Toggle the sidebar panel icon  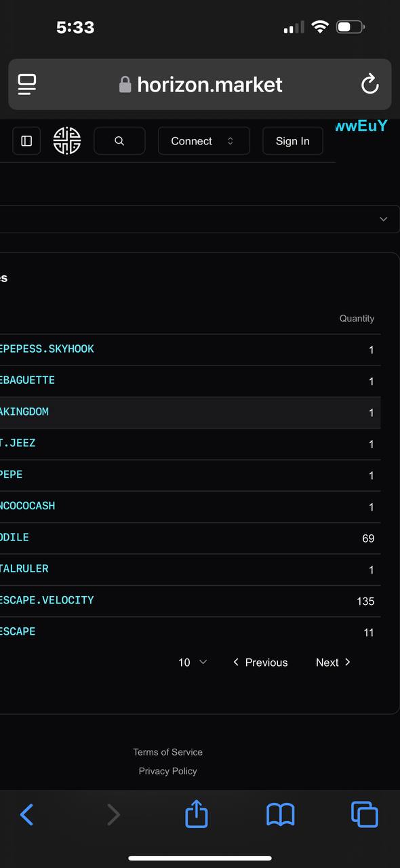pyautogui.click(x=26, y=141)
